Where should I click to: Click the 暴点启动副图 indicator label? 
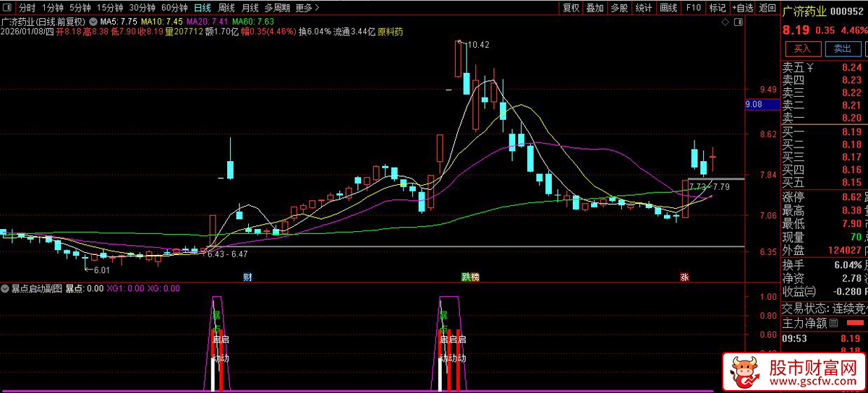pos(35,288)
